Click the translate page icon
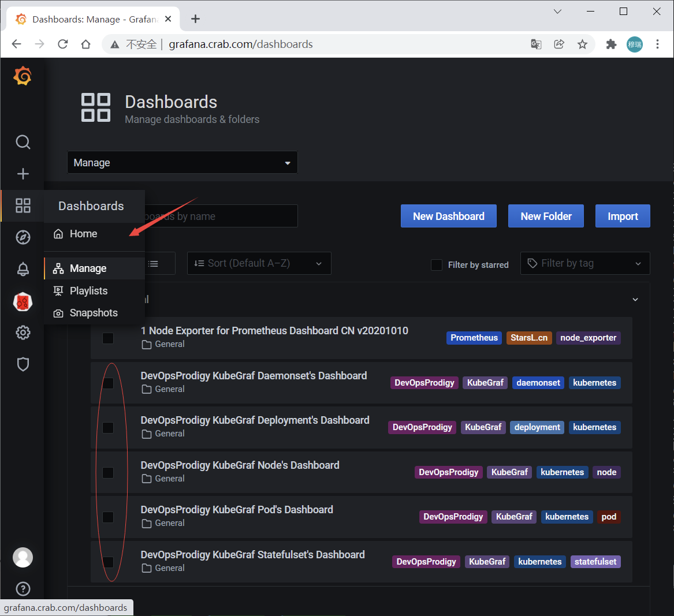This screenshot has height=616, width=674. [535, 44]
